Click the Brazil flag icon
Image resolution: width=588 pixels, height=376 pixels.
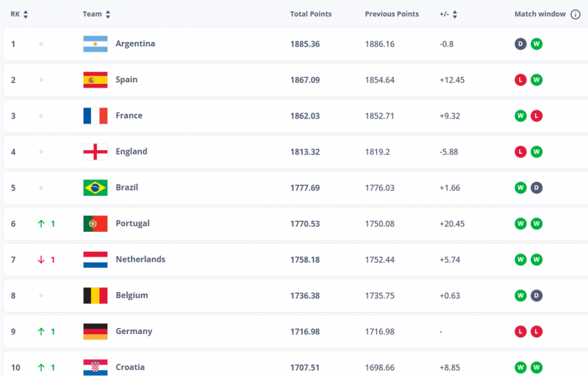[x=96, y=188]
